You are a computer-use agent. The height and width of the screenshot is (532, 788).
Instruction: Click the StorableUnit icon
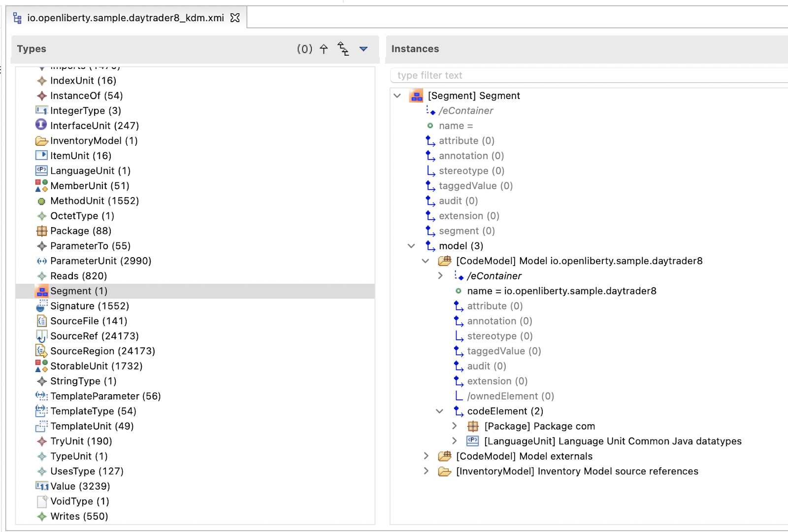41,366
